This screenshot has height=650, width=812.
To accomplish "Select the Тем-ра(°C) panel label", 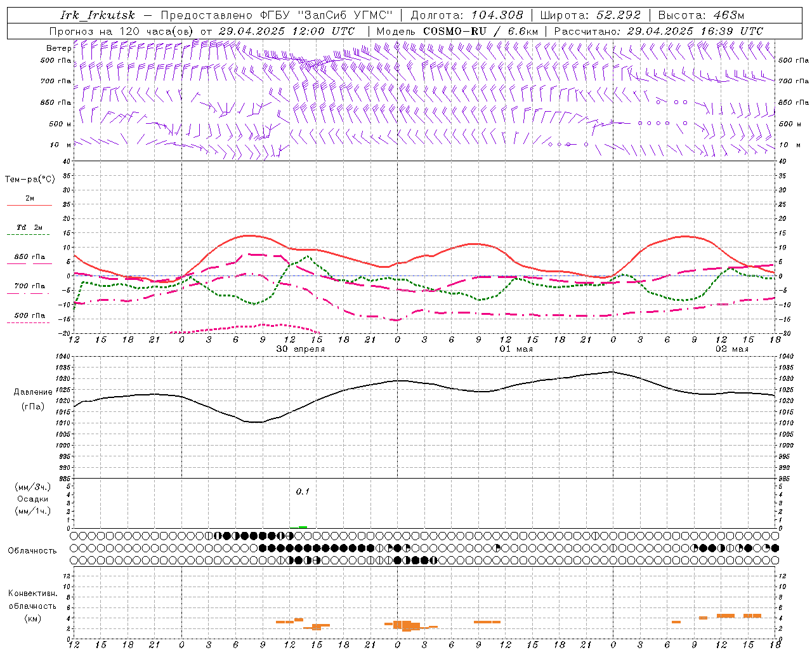I will pos(30,180).
